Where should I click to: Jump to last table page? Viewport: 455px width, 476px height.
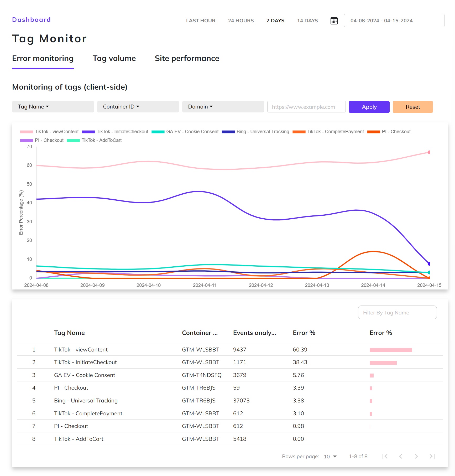click(x=432, y=456)
